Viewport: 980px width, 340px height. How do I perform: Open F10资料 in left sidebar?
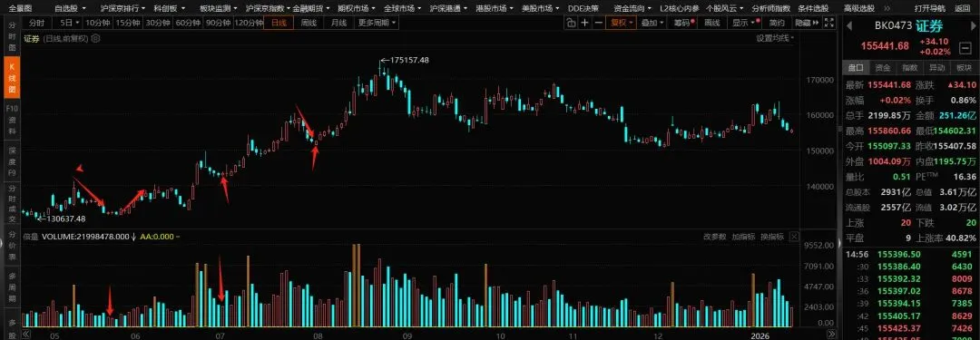[11, 120]
